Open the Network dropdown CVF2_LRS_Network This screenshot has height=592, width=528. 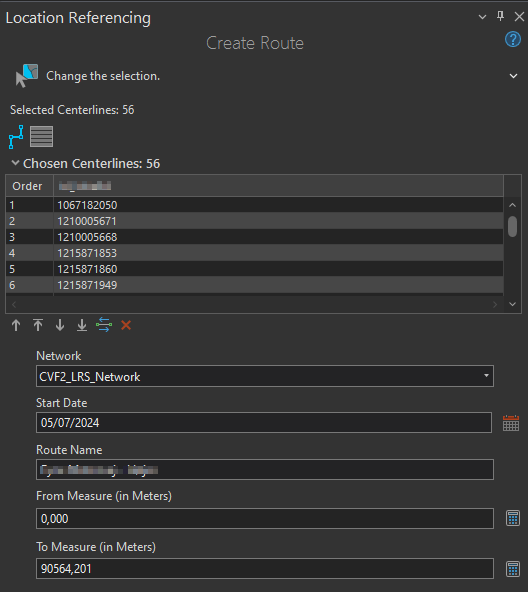click(265, 376)
